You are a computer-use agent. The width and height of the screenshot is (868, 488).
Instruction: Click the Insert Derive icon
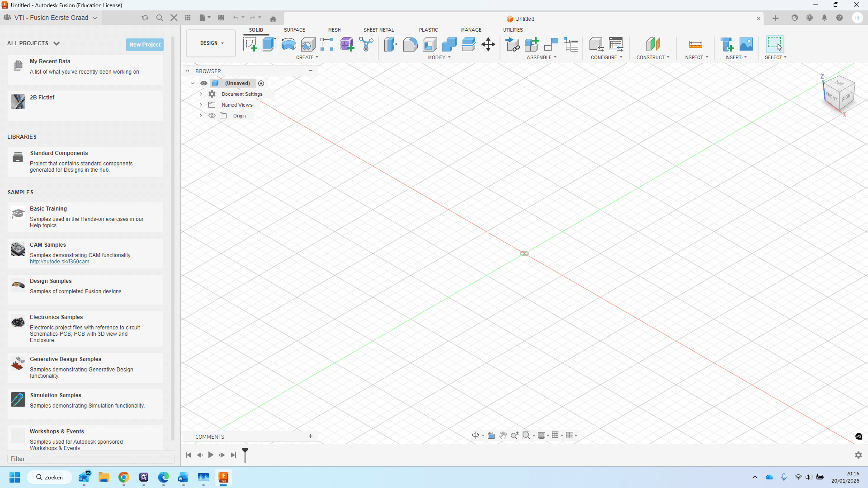(x=727, y=44)
